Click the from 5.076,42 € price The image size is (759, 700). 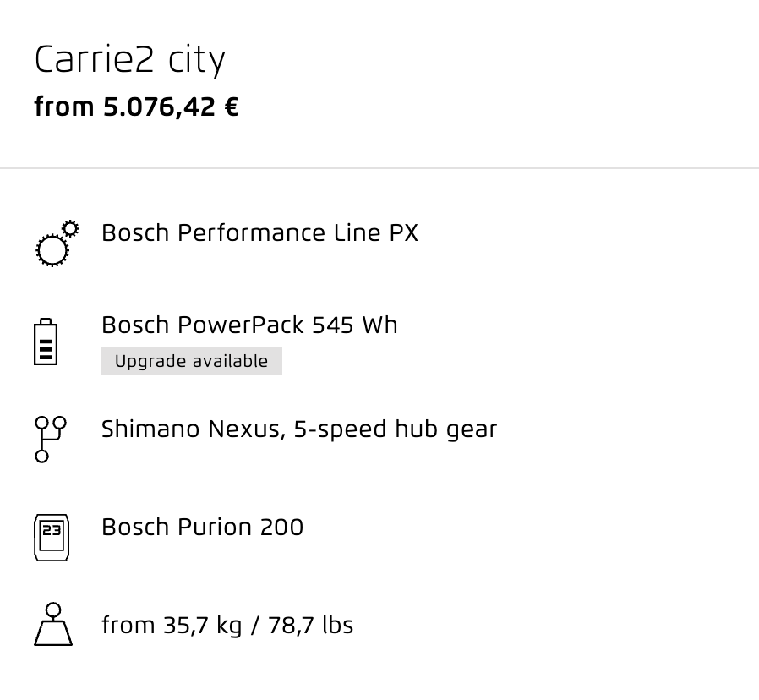(136, 107)
